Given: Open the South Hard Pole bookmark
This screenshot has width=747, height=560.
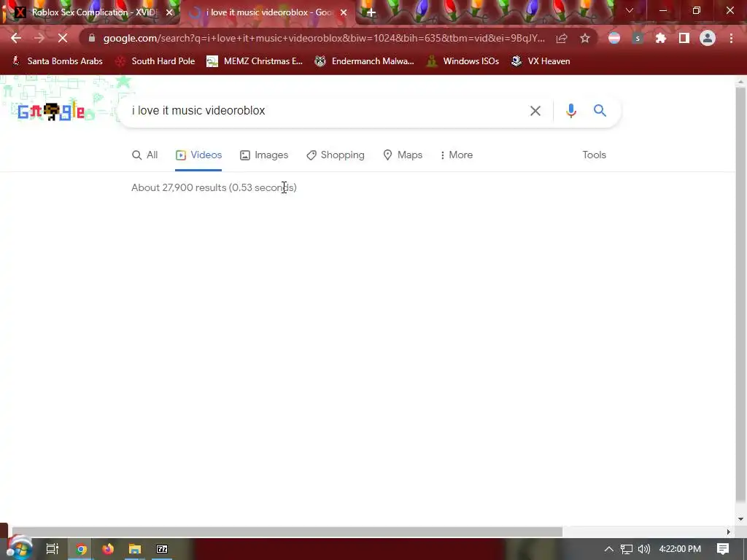Looking at the screenshot, I should tap(155, 61).
